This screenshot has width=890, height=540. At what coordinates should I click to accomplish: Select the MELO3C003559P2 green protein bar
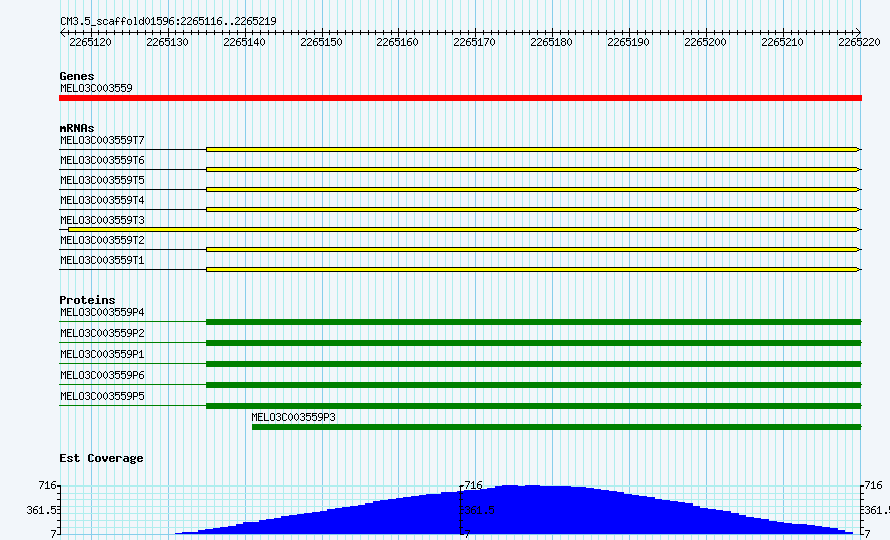[x=534, y=343]
